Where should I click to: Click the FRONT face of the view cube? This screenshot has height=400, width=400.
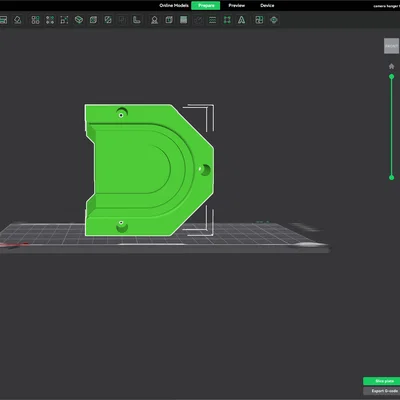click(x=391, y=46)
